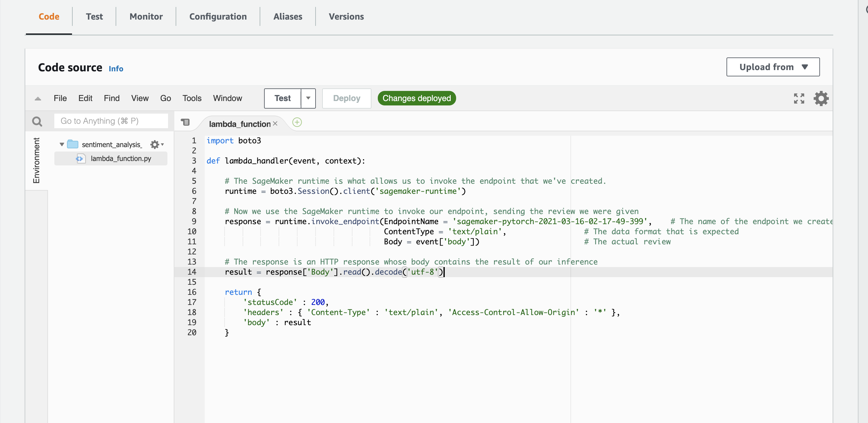Click the Go to Anything search field

click(111, 121)
